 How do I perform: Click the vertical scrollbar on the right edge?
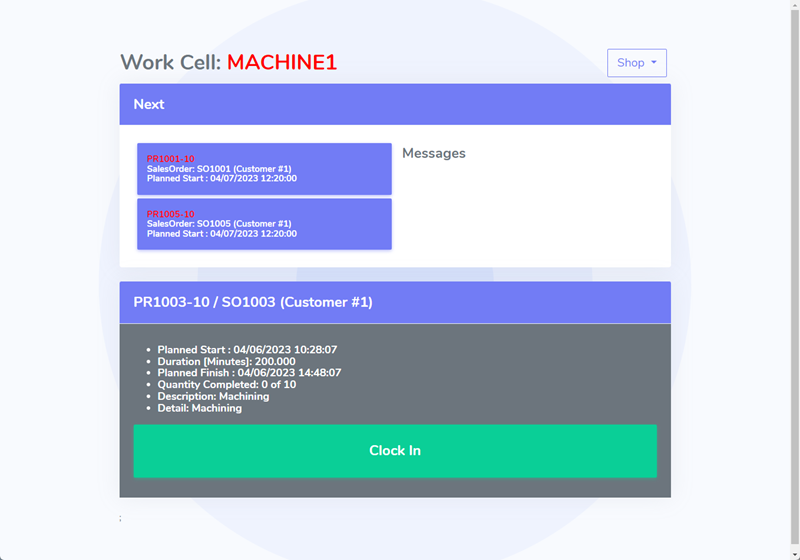(794, 280)
